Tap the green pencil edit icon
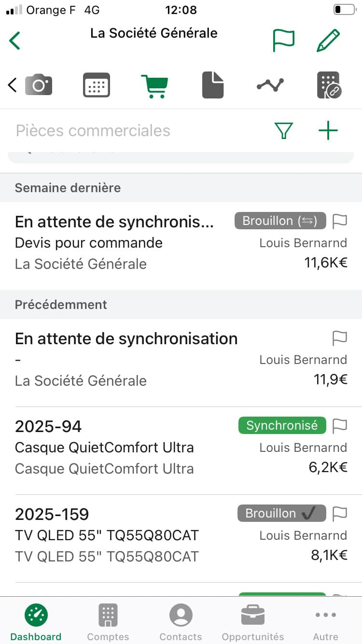The height and width of the screenshot is (644, 362). 328,41
